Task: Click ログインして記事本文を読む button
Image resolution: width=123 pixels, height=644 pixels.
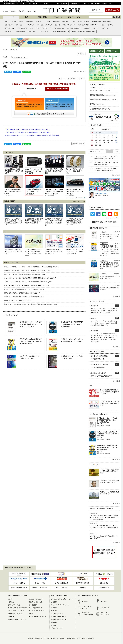Action: (x=57, y=89)
